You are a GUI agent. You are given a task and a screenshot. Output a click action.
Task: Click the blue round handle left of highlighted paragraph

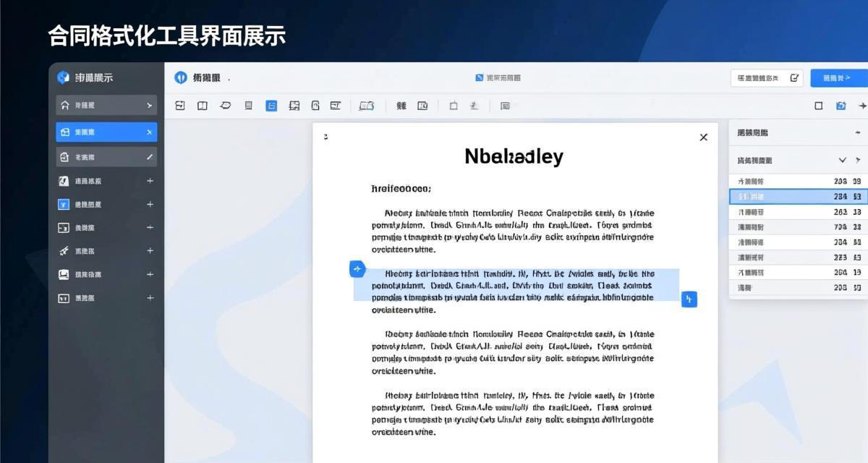(357, 269)
